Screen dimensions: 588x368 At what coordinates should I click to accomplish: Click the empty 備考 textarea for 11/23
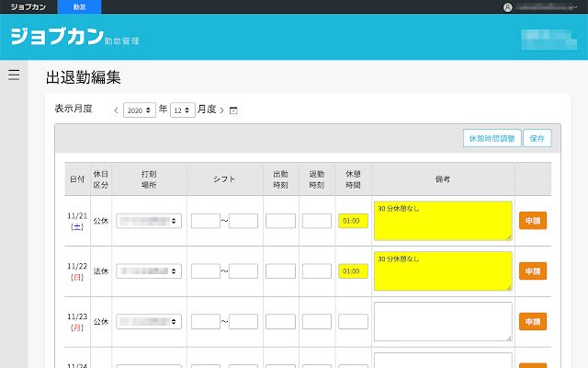tap(443, 321)
